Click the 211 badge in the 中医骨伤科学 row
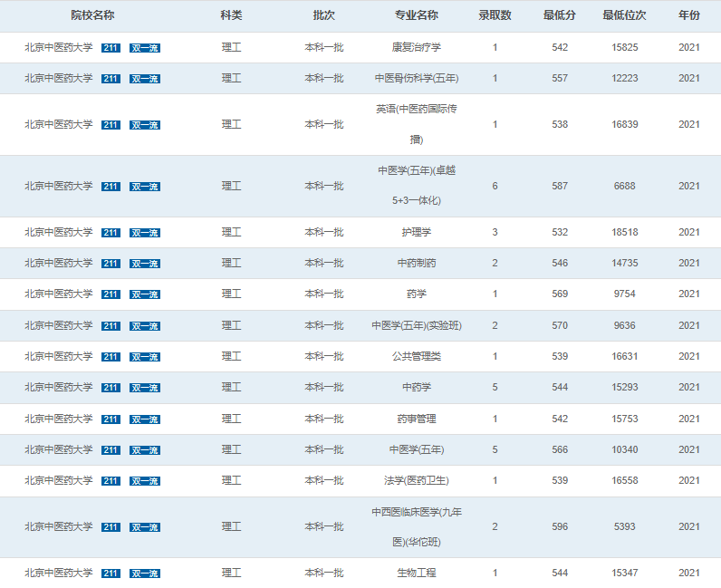Image resolution: width=721 pixels, height=588 pixels. (111, 79)
